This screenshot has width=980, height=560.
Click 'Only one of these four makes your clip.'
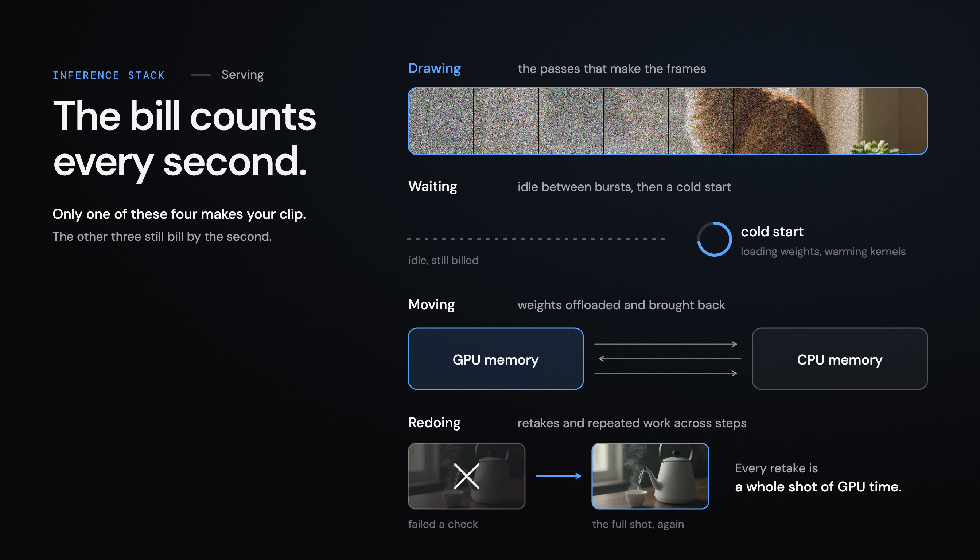[x=179, y=214]
